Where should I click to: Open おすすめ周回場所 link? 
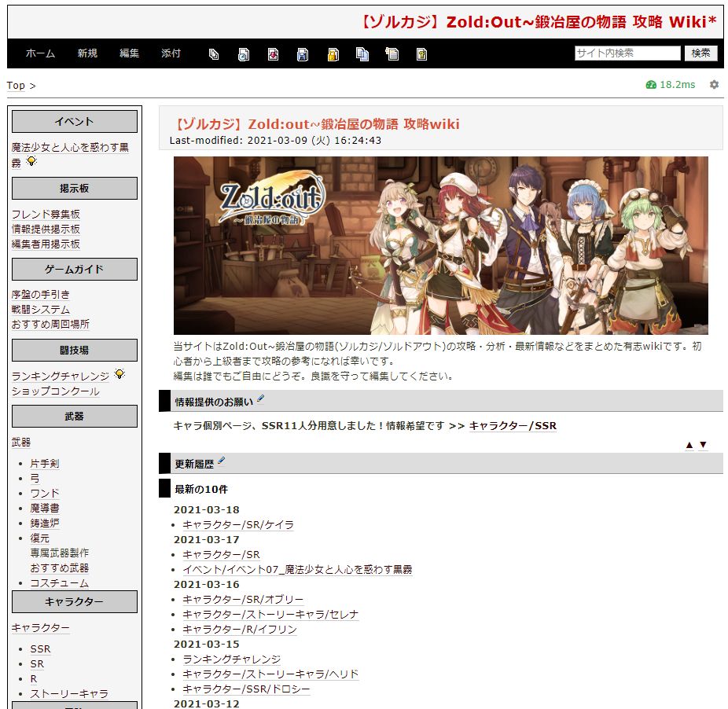coord(50,324)
